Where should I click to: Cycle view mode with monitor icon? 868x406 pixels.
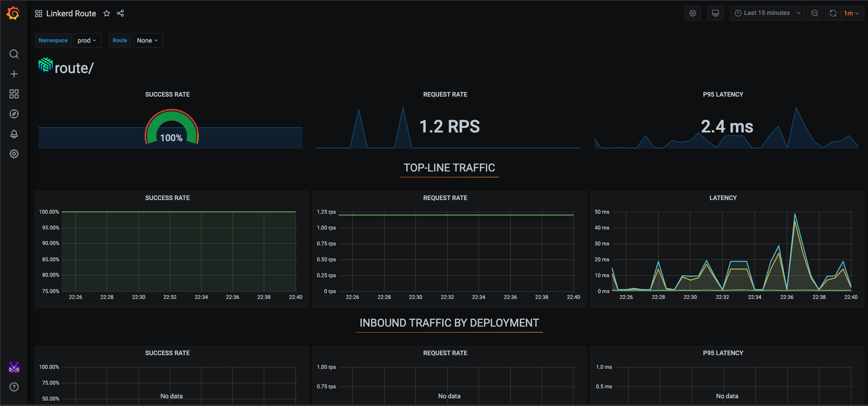715,13
